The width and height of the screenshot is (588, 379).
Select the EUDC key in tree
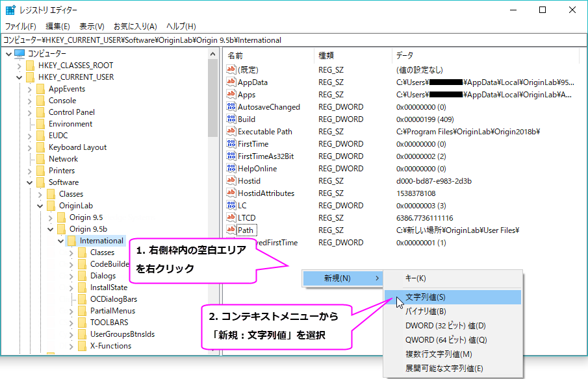(x=58, y=136)
